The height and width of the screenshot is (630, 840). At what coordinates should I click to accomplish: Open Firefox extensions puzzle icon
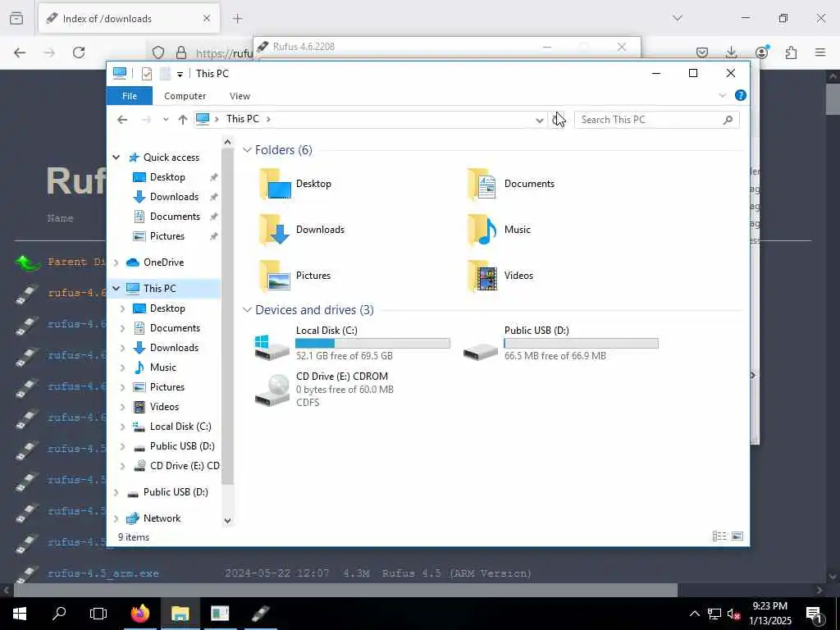coord(791,52)
